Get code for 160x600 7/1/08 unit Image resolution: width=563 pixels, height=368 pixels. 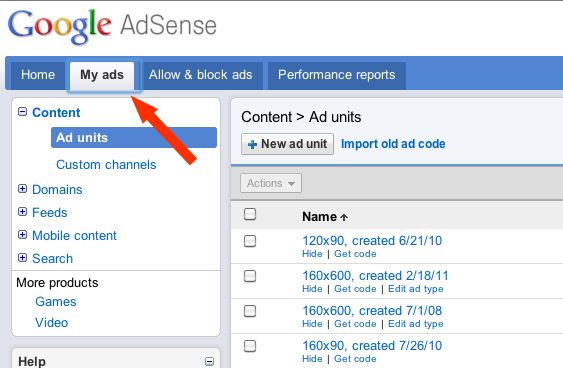[355, 324]
